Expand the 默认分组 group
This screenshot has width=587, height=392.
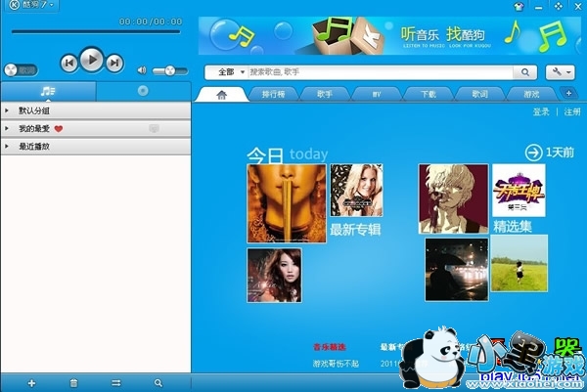click(x=96, y=110)
